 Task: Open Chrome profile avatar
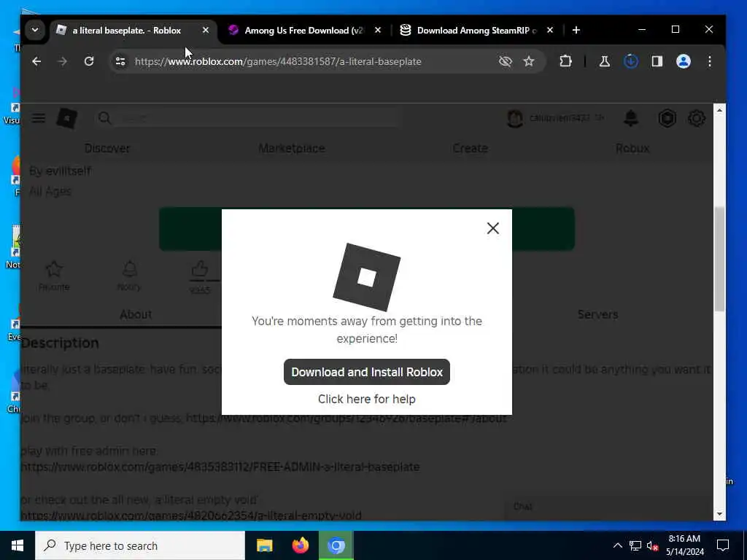click(x=683, y=61)
